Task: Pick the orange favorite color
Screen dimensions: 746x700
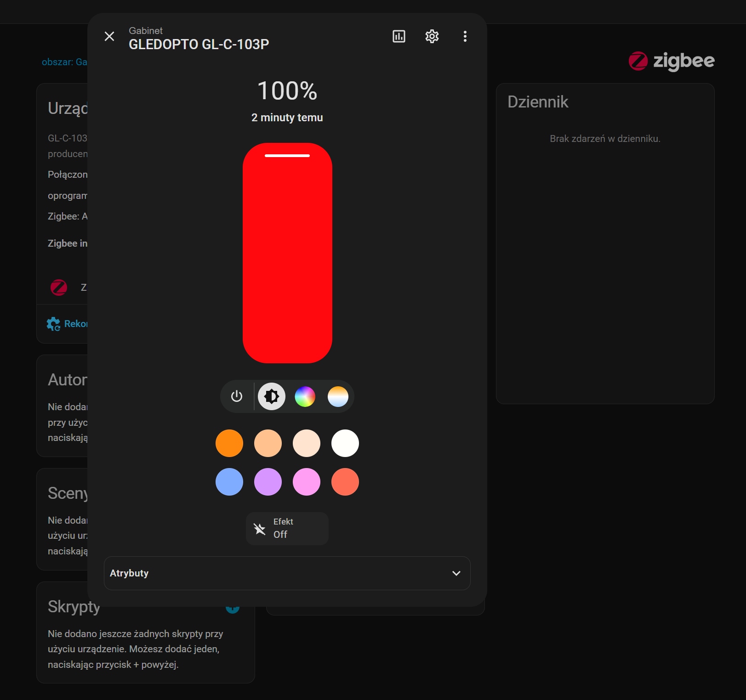Action: pyautogui.click(x=229, y=443)
